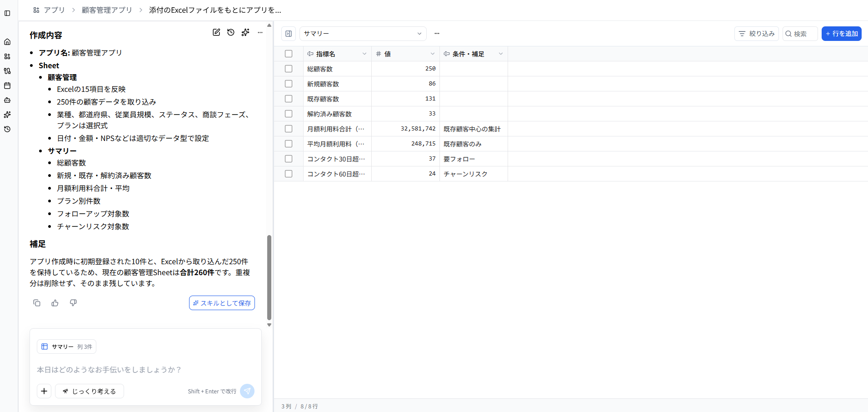Focus the 検索 search field

(800, 34)
